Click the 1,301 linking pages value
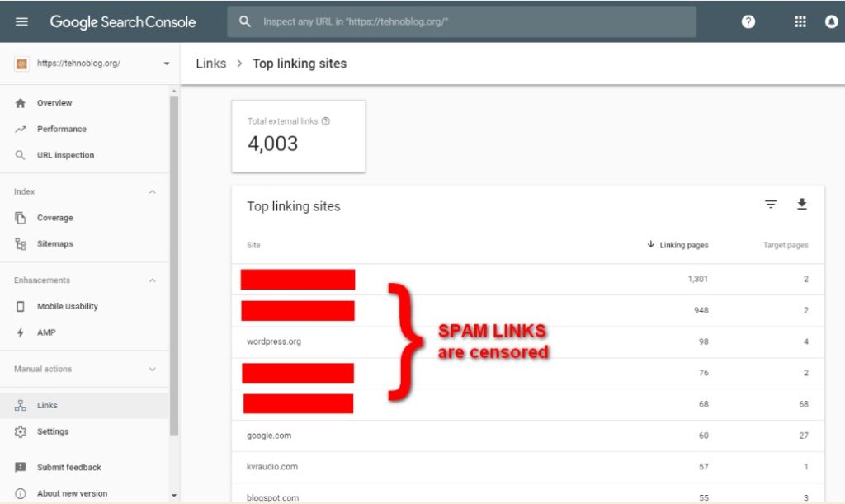Viewport: 845px width, 504px height. pos(698,279)
